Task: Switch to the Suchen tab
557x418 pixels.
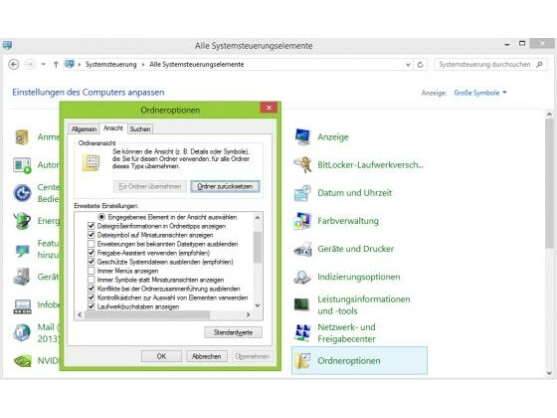Action: click(140, 129)
